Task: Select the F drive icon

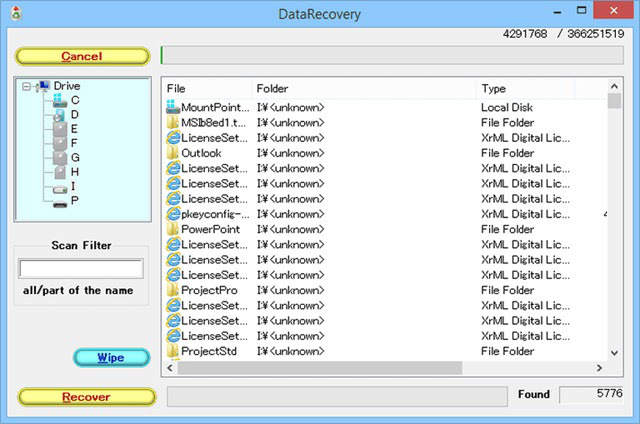Action: click(x=60, y=144)
